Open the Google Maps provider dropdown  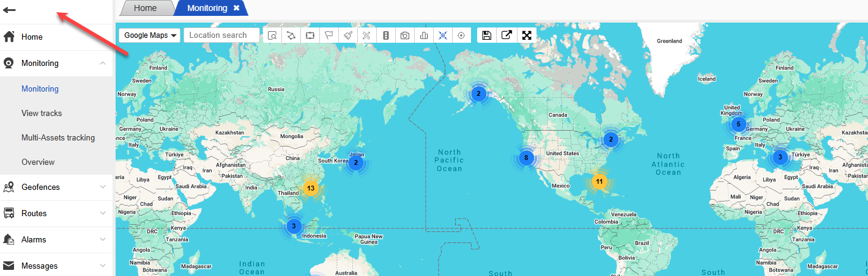pyautogui.click(x=150, y=35)
